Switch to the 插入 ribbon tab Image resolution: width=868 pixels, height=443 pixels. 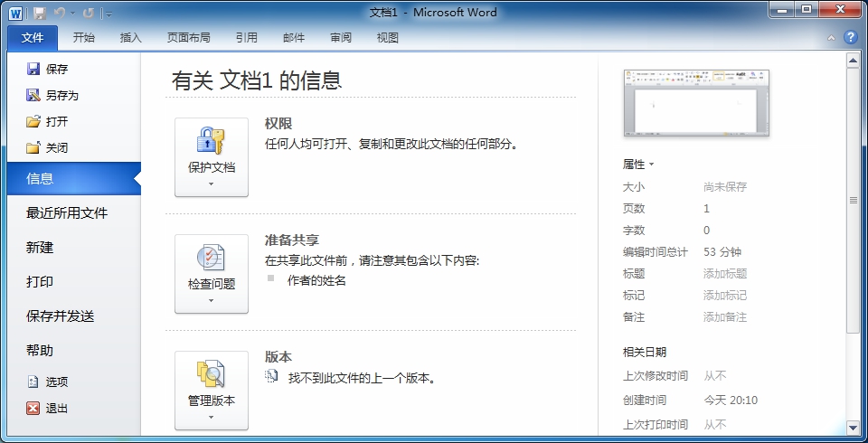(x=130, y=38)
